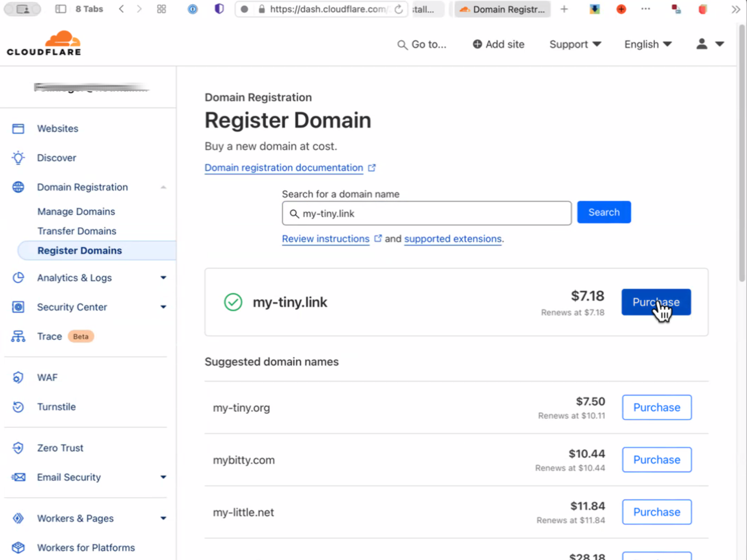747x560 pixels.
Task: Open the Security Center icon
Action: click(x=18, y=307)
